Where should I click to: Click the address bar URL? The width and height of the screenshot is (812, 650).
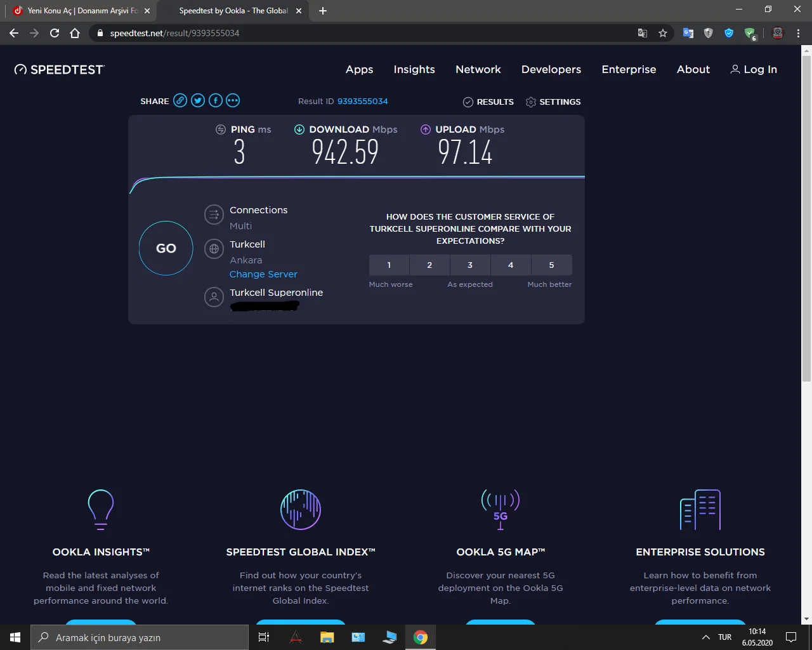click(174, 33)
